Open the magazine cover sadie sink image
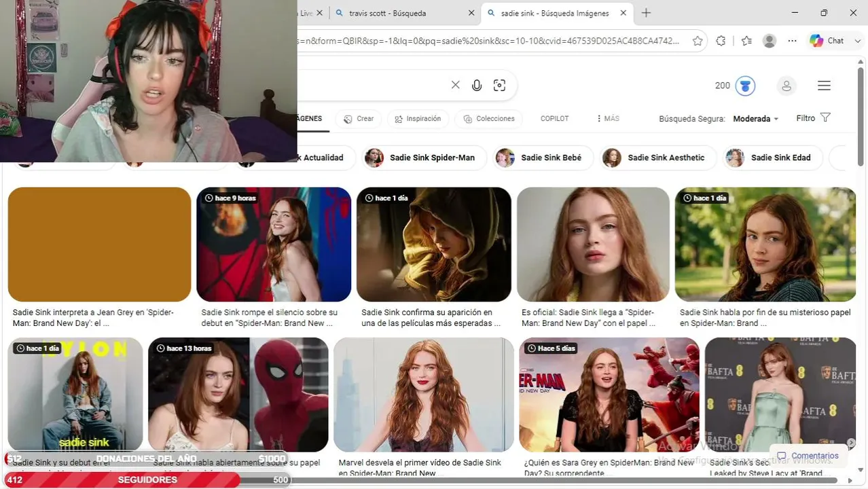868x489 pixels. [x=75, y=395]
